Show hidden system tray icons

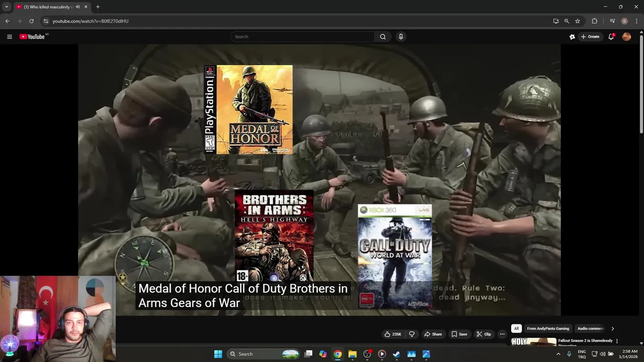pyautogui.click(x=558, y=354)
